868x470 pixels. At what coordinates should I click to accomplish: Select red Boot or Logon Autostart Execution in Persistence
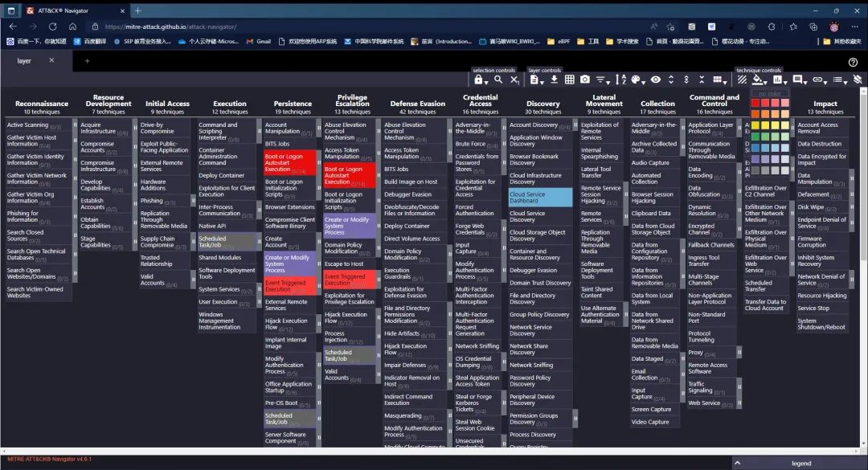click(289, 163)
